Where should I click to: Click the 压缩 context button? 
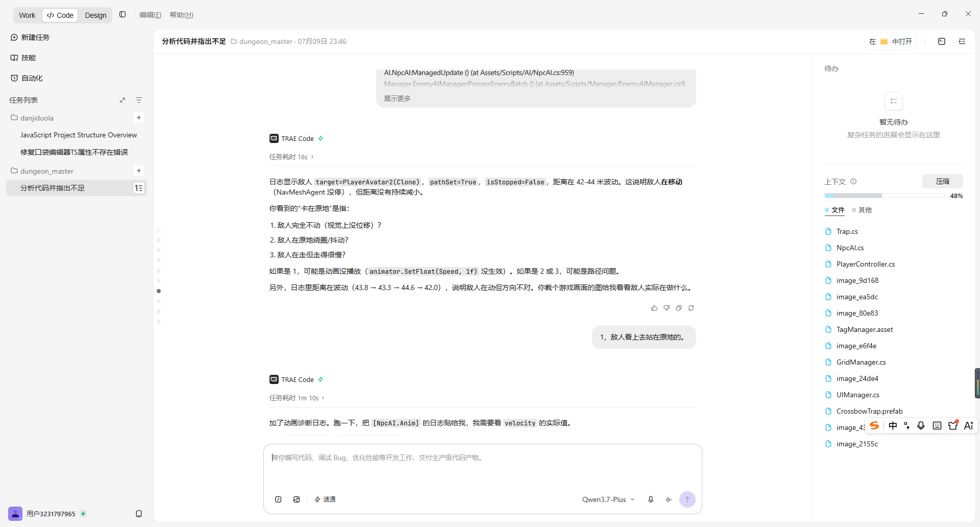pyautogui.click(x=942, y=181)
